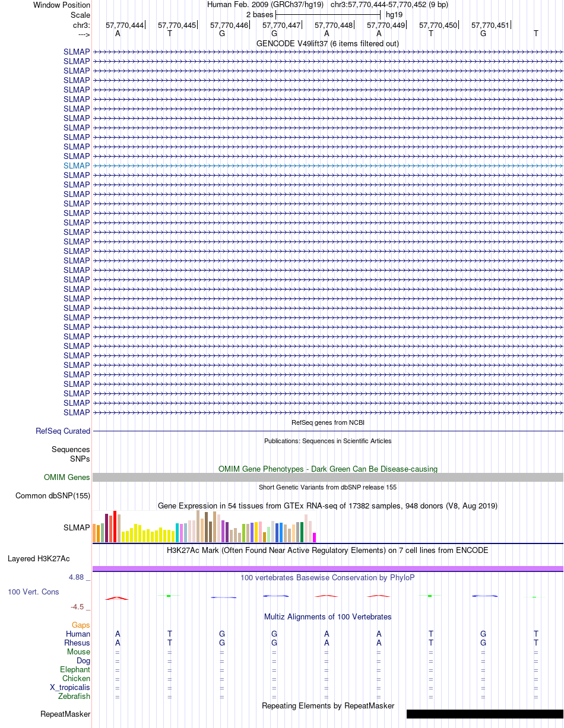The image size is (564, 728).
Task: Click the light-blue highlighted SLMAP transcript label
Action: pyautogui.click(x=77, y=166)
